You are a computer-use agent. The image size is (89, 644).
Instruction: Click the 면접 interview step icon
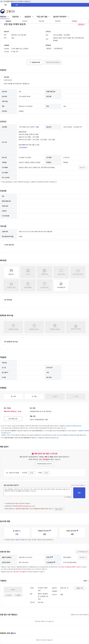point(34,397)
